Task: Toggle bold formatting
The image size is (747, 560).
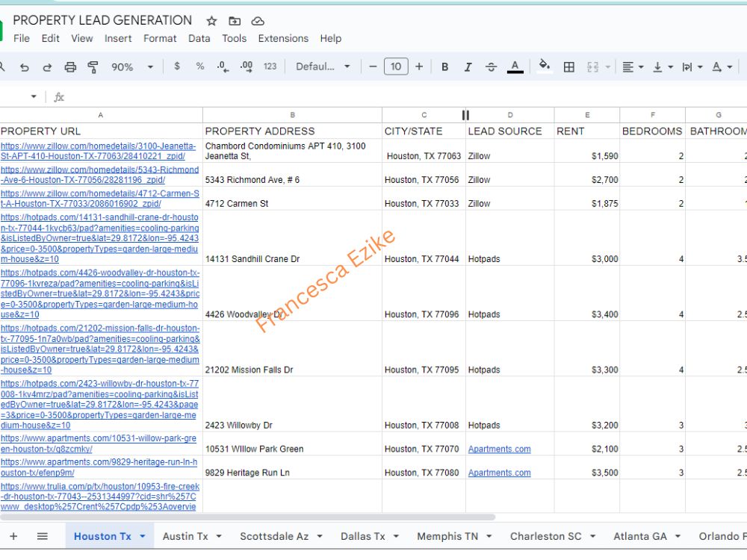Action: coord(444,67)
